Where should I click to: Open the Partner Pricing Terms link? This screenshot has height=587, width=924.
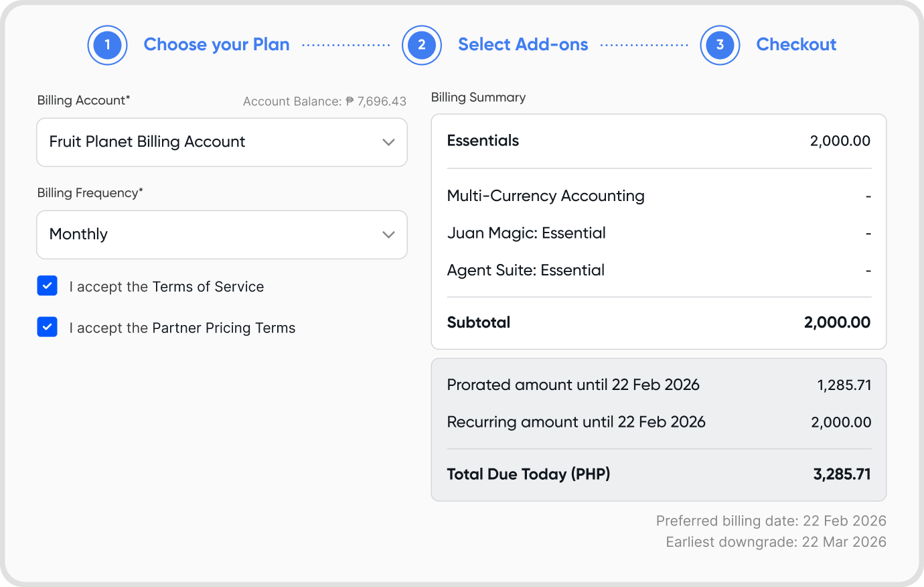click(x=224, y=328)
